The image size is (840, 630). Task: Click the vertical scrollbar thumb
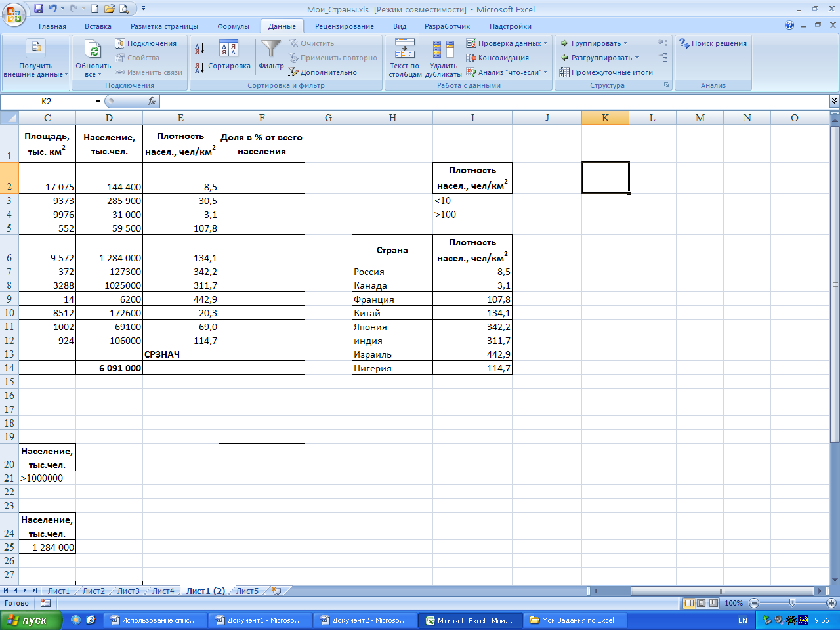coord(835,284)
